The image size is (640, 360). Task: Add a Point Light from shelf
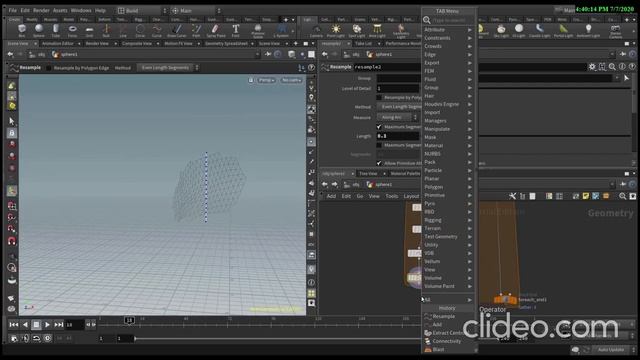tap(336, 30)
